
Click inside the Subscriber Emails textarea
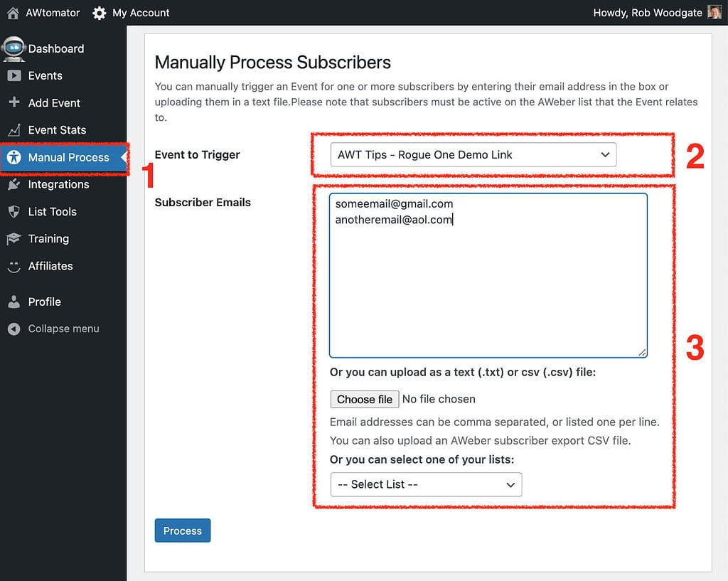[x=488, y=275]
